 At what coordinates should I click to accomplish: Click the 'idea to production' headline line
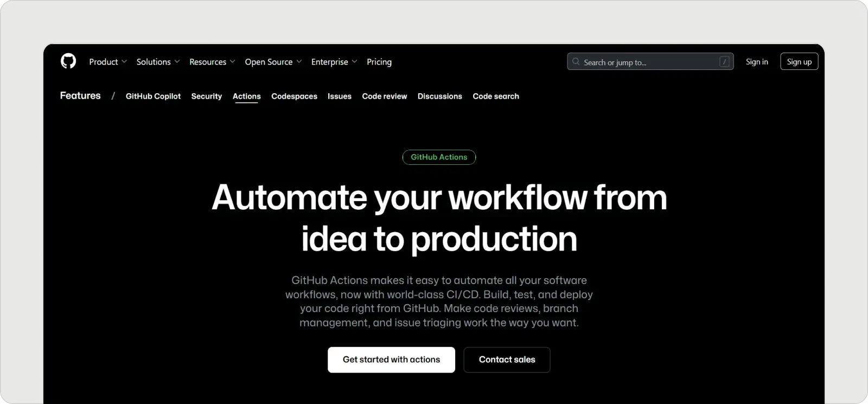[x=439, y=239]
